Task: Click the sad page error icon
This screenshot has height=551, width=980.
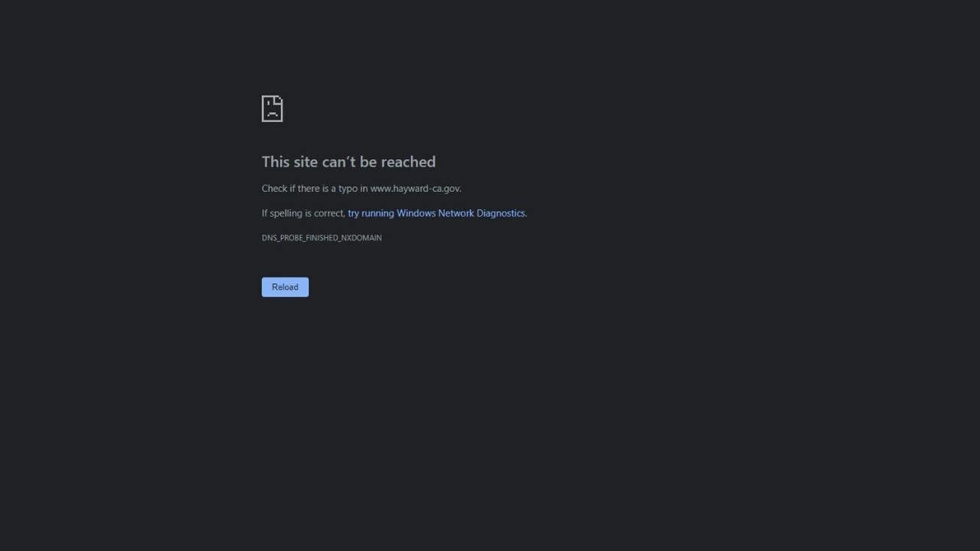Action: pos(272,109)
